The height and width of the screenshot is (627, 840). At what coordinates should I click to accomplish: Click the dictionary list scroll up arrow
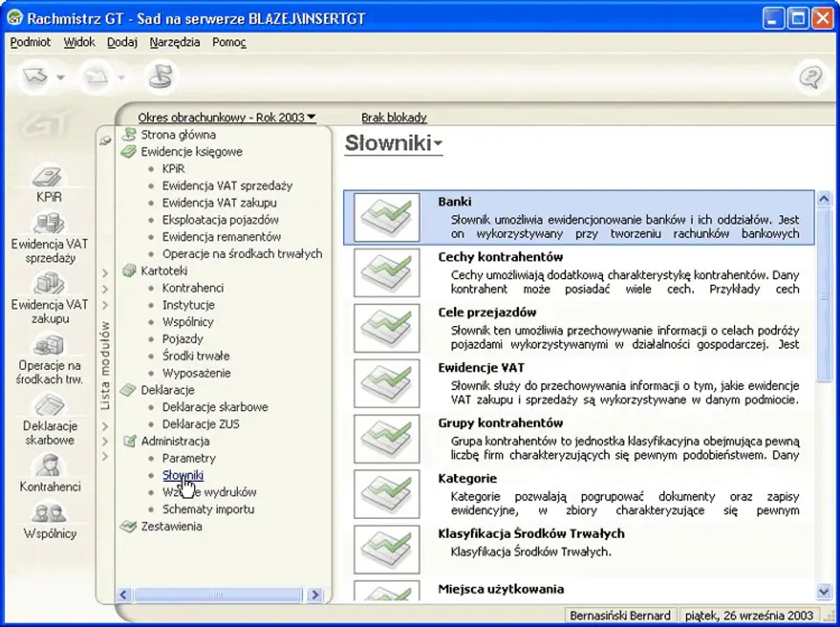pyautogui.click(x=824, y=199)
